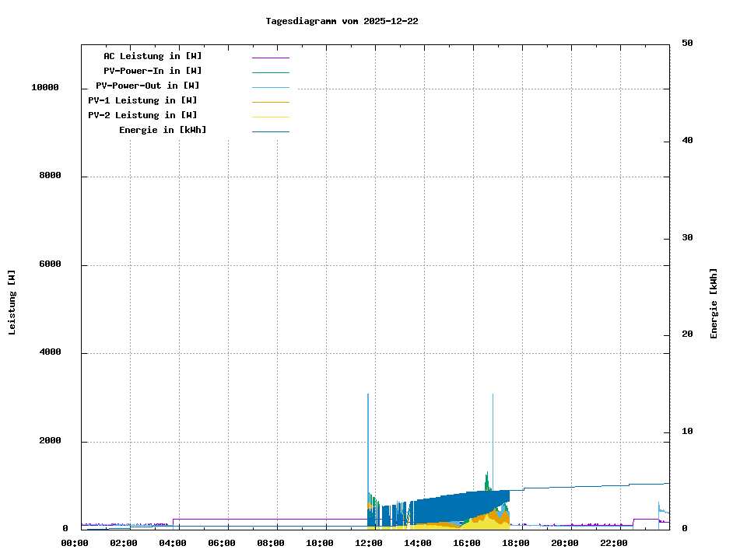Click the Leistung [W] left axis label
The image size is (747, 560).
[x=12, y=303]
